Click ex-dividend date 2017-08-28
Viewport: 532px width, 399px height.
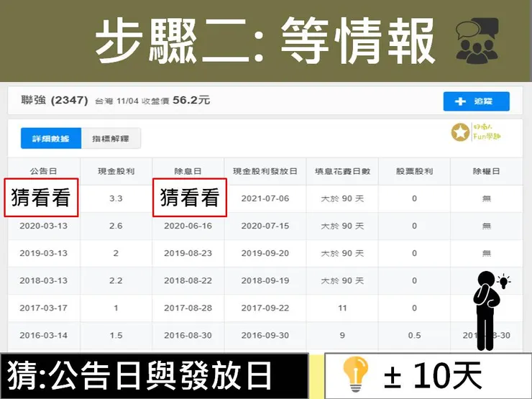point(188,308)
